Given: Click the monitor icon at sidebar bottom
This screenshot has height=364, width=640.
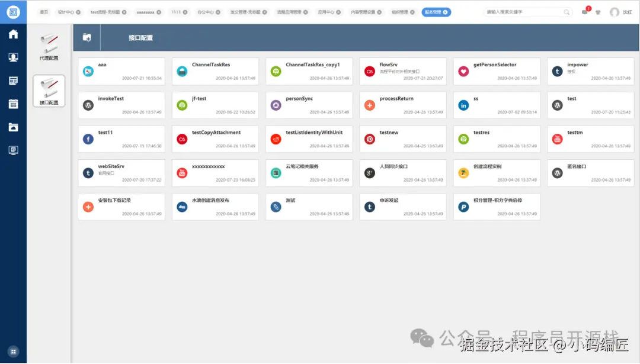Looking at the screenshot, I should point(12,150).
